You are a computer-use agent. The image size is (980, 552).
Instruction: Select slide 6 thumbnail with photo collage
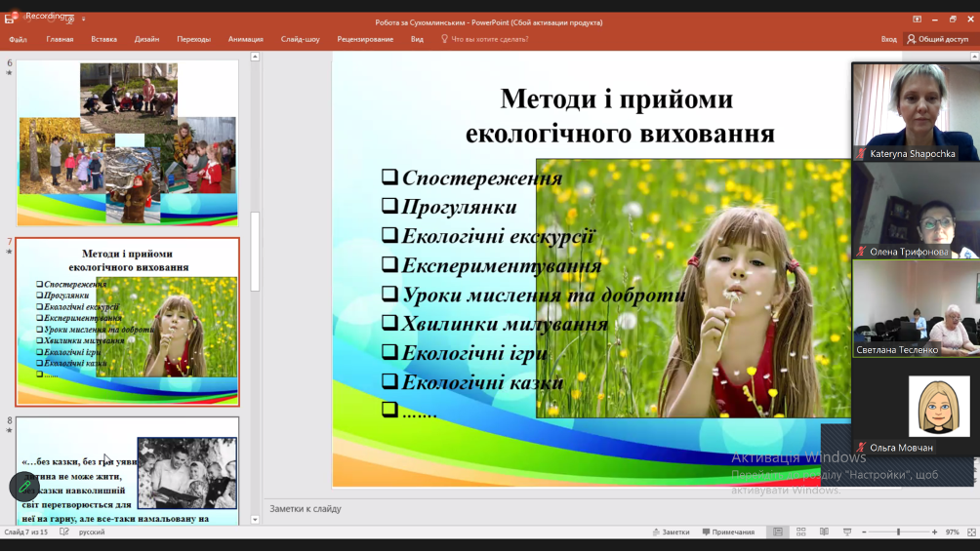(127, 143)
